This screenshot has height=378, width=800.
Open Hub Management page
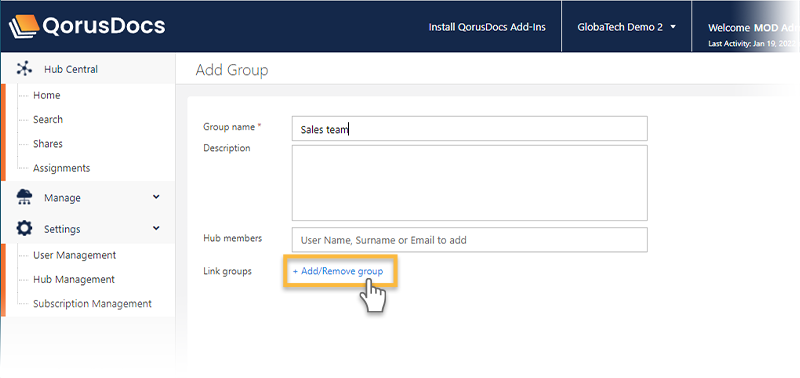(x=74, y=280)
